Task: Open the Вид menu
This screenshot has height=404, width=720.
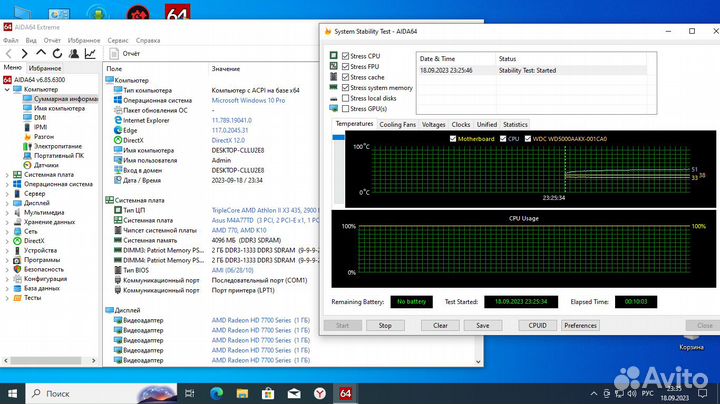Action: 31,40
